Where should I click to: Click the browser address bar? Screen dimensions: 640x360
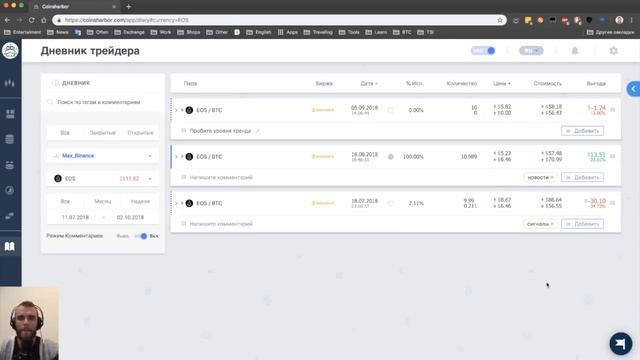tap(278, 20)
